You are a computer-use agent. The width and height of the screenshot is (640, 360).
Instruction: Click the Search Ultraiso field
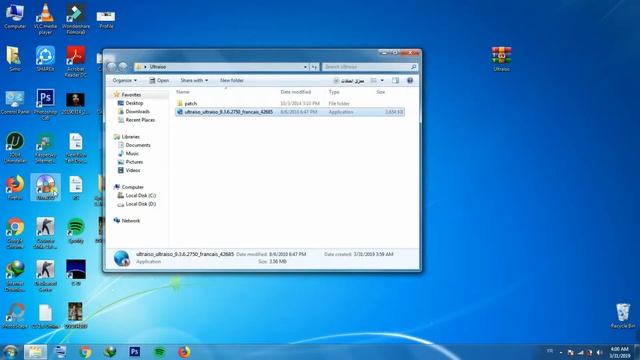tap(370, 67)
